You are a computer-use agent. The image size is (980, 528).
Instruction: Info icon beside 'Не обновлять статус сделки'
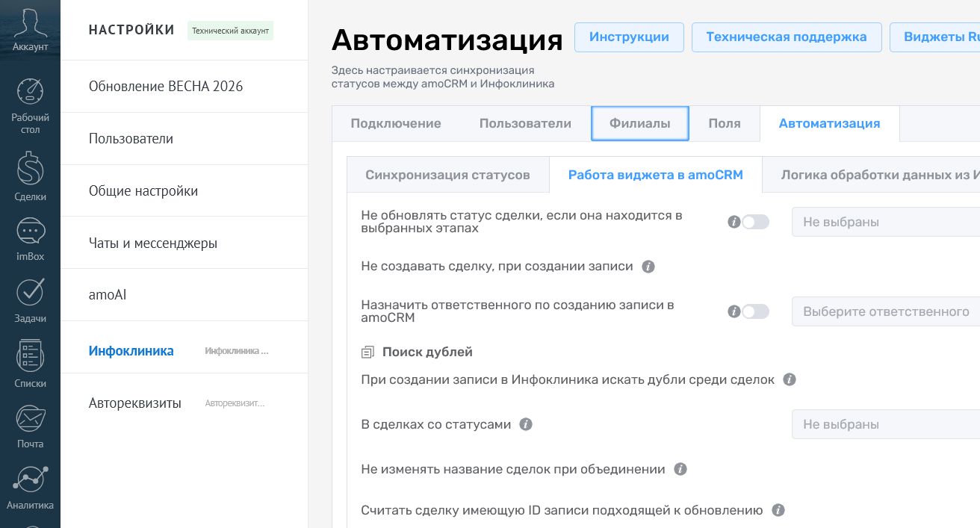point(734,222)
